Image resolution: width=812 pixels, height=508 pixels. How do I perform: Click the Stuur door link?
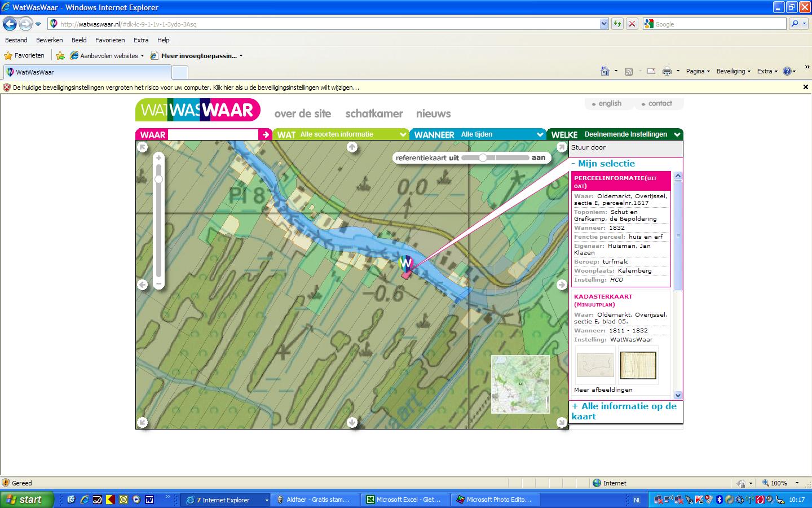click(588, 147)
